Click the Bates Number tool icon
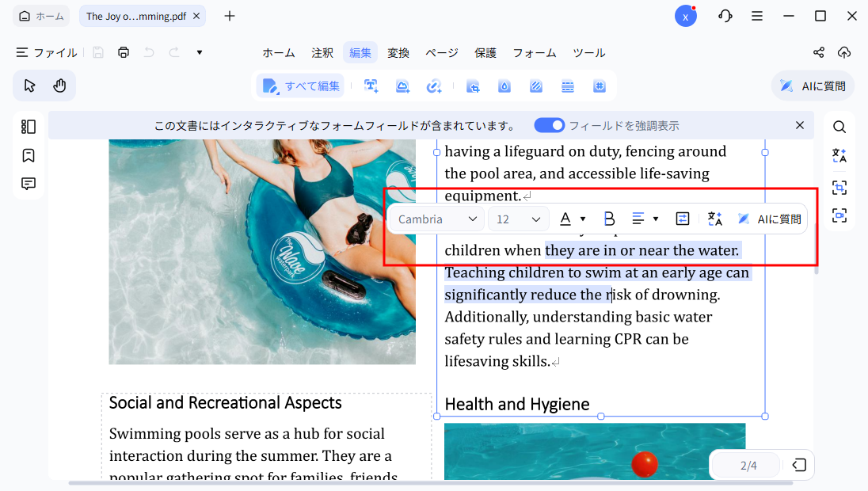 600,86
